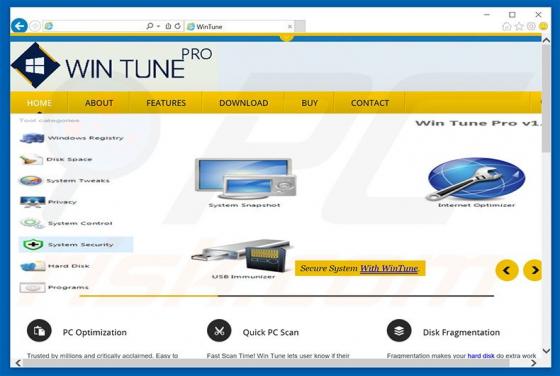Click the Windows Registry icon
Image resolution: width=560 pixels, height=376 pixels.
[x=32, y=138]
